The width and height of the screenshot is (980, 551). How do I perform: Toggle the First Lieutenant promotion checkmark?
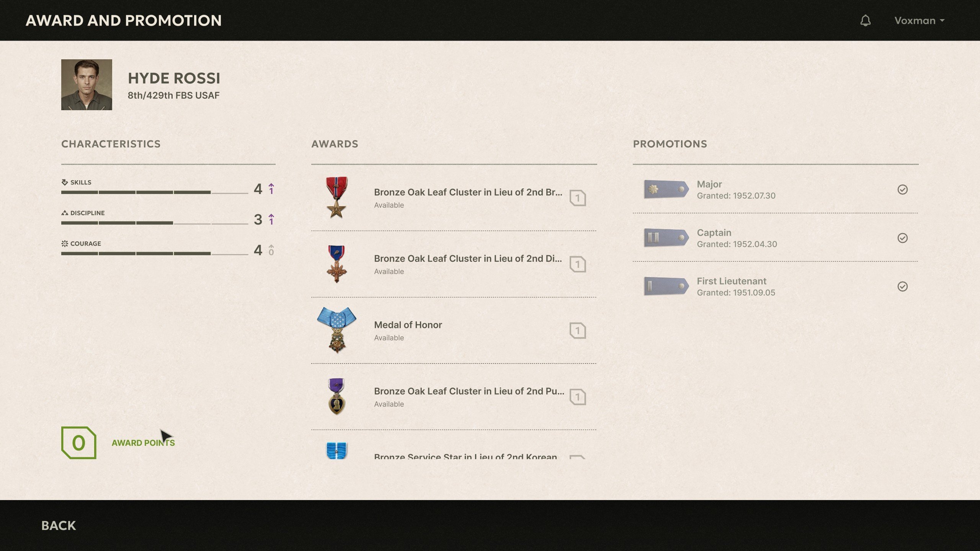click(x=902, y=287)
